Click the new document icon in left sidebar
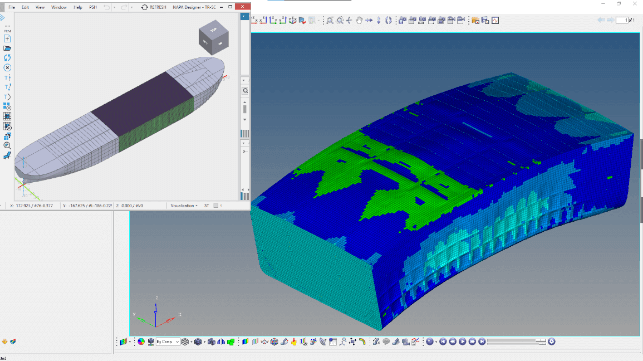 click(7, 39)
